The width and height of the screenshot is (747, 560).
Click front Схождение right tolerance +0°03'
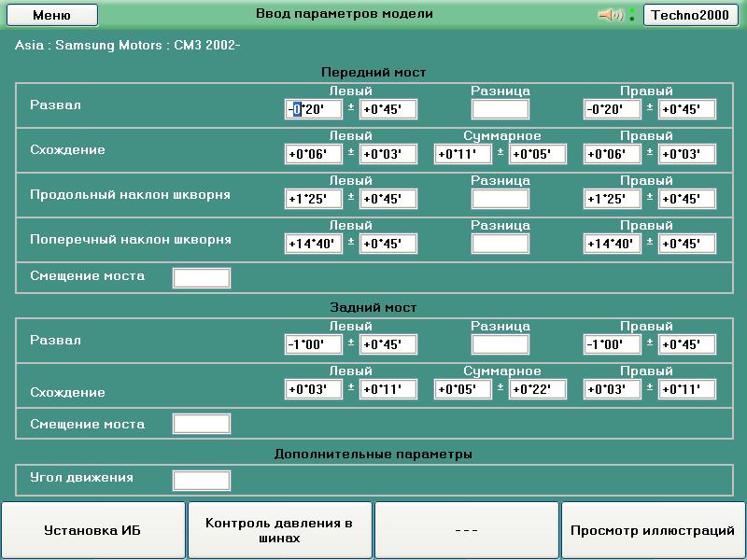click(687, 154)
